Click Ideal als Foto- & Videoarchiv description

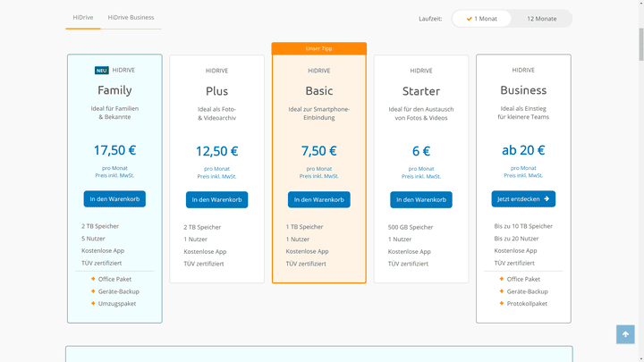216,114
